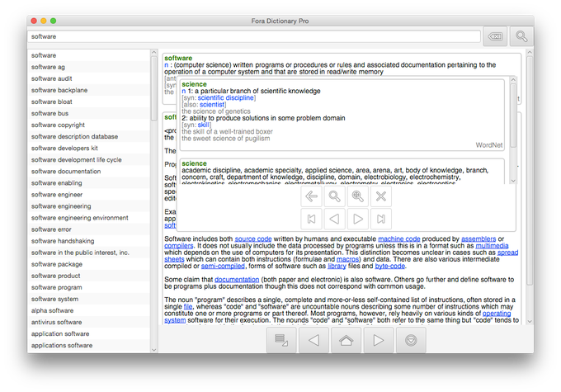Select 'software copyright' entry
The height and width of the screenshot is (392, 561).
tap(89, 125)
